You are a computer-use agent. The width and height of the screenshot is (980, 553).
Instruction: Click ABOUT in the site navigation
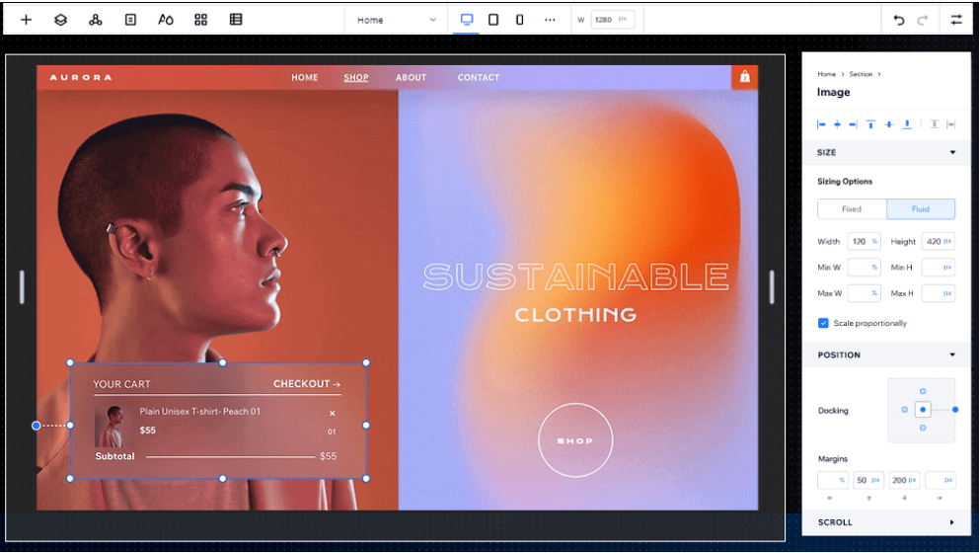[x=411, y=78]
